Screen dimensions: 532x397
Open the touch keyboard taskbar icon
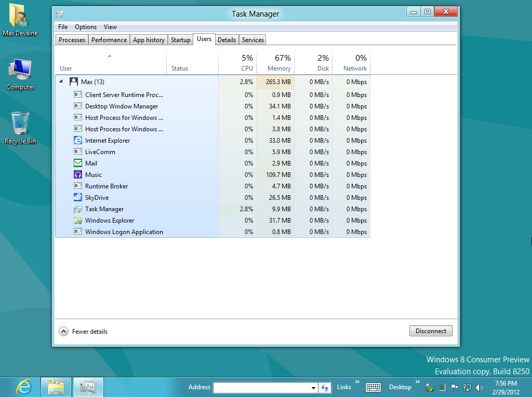click(373, 387)
